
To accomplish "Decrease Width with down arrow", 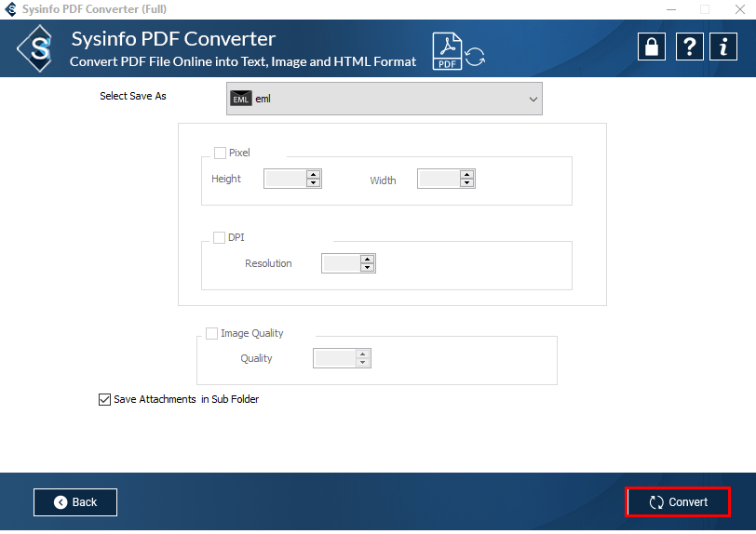I will tap(466, 183).
